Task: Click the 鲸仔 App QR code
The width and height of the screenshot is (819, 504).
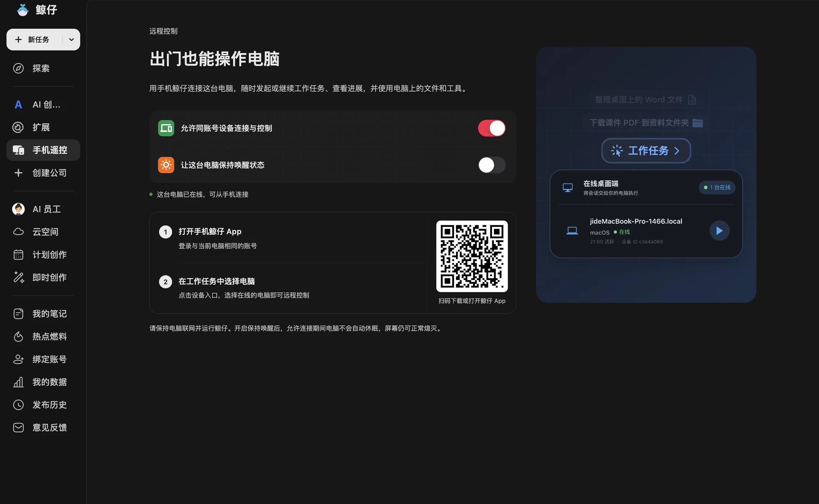Action: coord(472,256)
